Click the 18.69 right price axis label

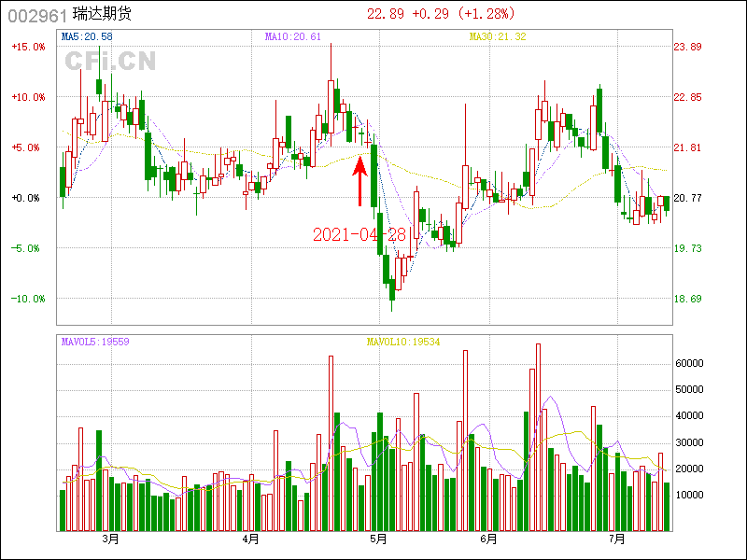coord(688,299)
